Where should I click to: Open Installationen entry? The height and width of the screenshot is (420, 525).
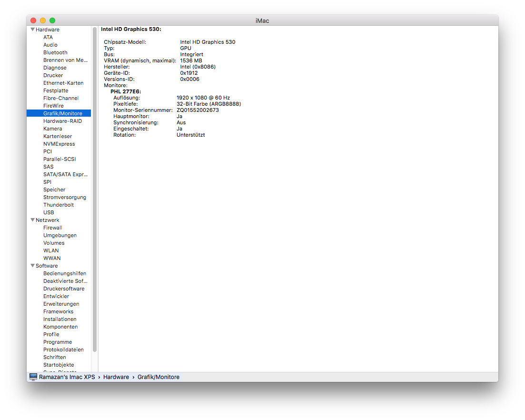coord(59,319)
